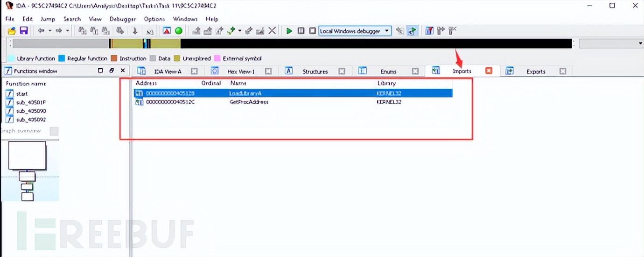Sort imports by Library column
This screenshot has width=644, height=257.
pyautogui.click(x=386, y=83)
